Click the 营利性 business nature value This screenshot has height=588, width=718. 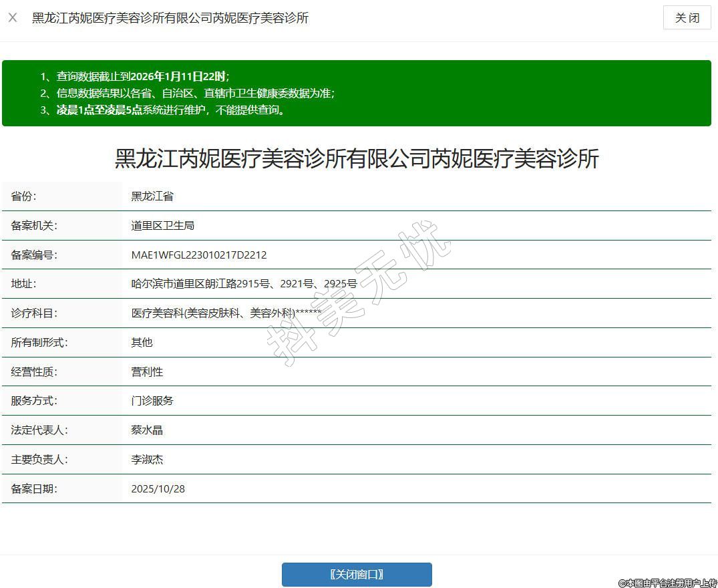pyautogui.click(x=147, y=372)
